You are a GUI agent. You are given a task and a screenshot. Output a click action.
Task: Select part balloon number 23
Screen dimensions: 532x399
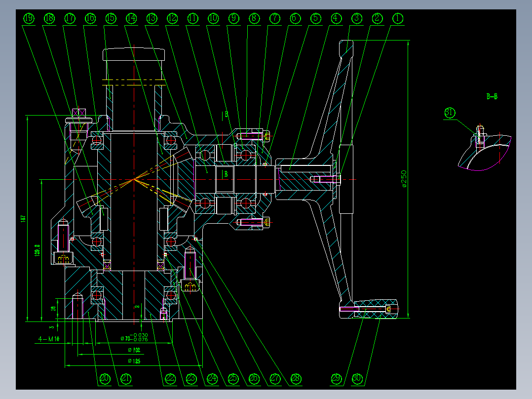191,379
